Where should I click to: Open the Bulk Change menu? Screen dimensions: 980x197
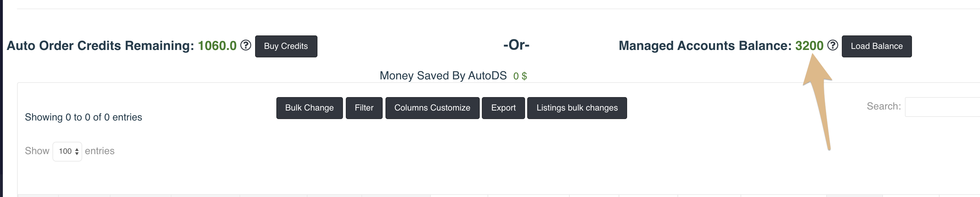(309, 108)
